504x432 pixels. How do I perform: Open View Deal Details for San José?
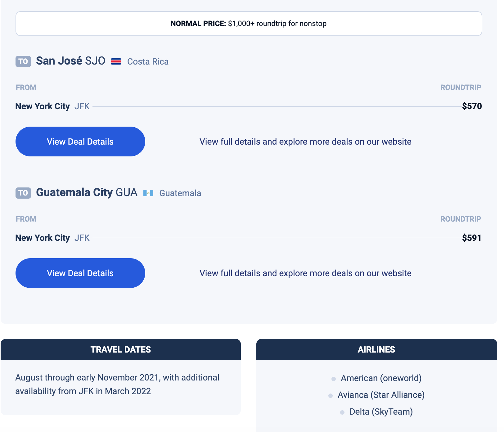click(x=80, y=142)
